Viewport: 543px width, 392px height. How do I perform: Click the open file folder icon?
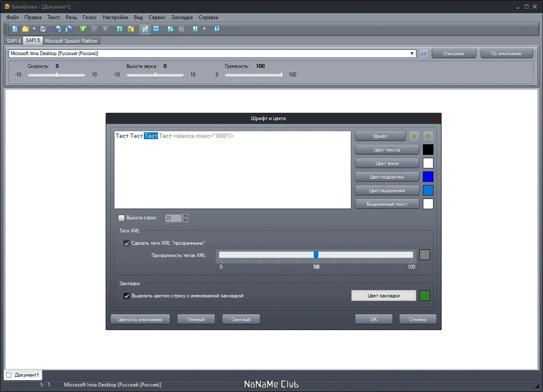click(26, 29)
